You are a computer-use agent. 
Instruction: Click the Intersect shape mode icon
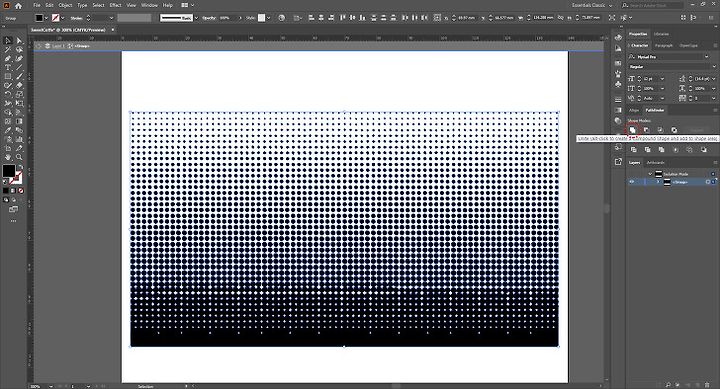(x=660, y=130)
